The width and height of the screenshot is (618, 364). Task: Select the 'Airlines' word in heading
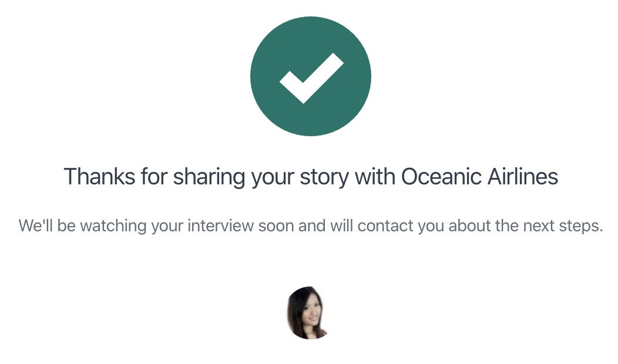pyautogui.click(x=523, y=176)
